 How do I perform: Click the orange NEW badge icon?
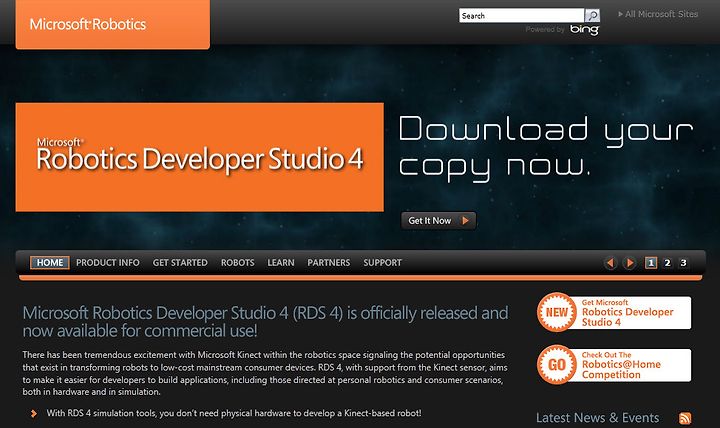[557, 312]
